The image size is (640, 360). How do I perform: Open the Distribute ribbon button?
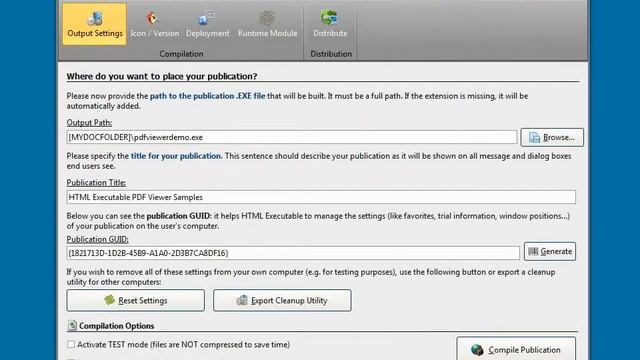330,24
